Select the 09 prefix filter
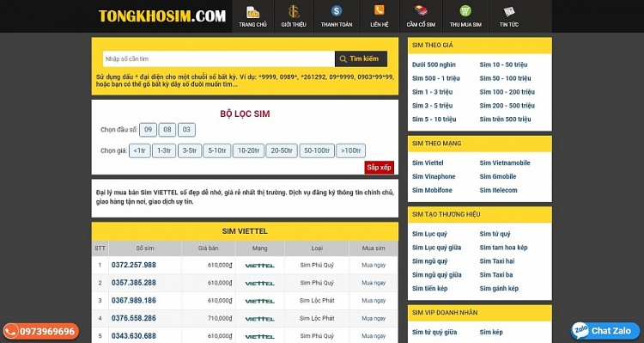 [149, 130]
